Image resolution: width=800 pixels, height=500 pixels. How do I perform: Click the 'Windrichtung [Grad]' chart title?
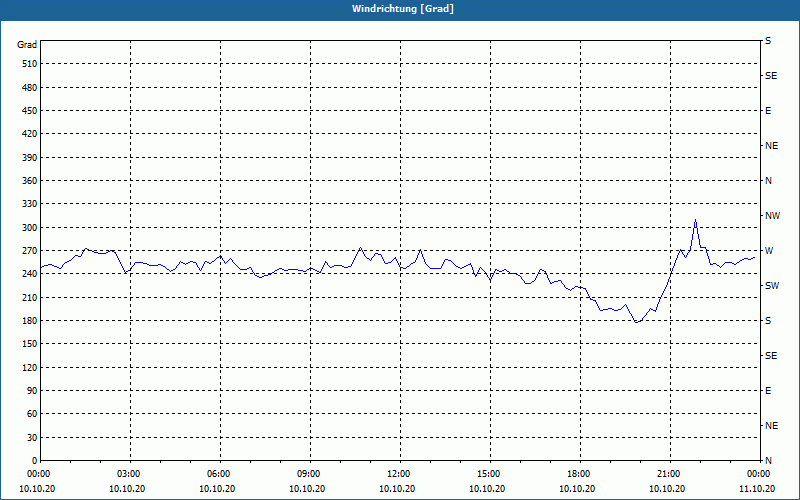pos(403,9)
